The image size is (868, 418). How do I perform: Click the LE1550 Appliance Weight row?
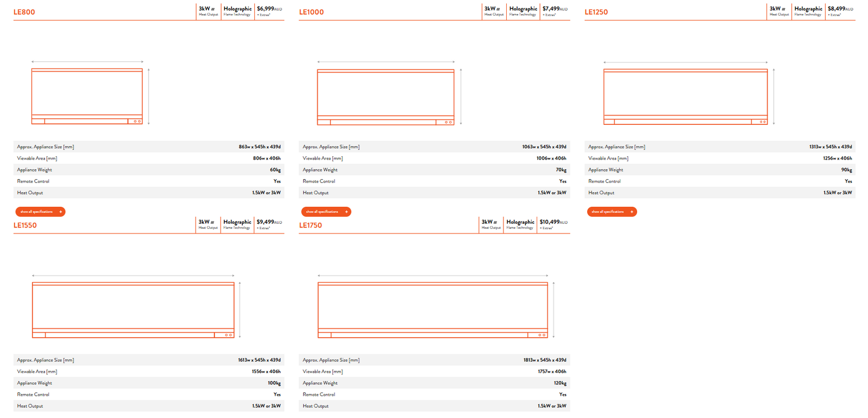[x=149, y=383]
